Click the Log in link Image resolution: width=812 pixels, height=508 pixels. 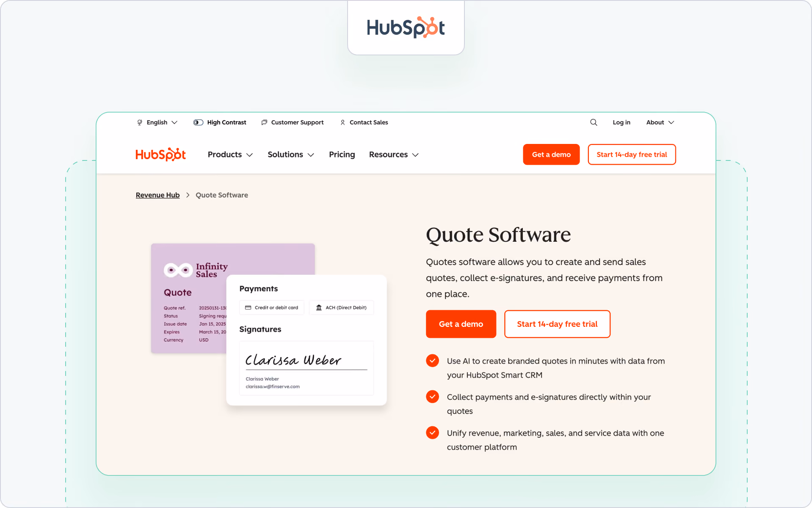[621, 122]
